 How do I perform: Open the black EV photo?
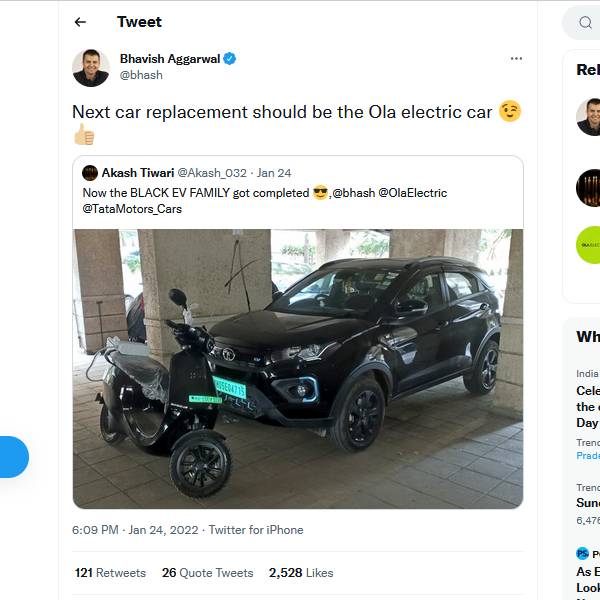point(298,368)
